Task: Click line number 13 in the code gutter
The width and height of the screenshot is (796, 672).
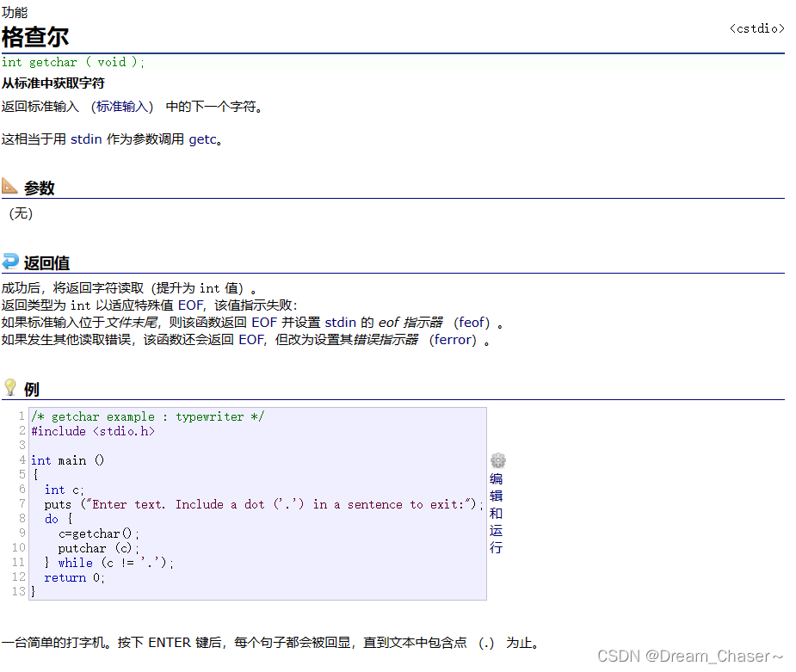Action: tap(19, 591)
